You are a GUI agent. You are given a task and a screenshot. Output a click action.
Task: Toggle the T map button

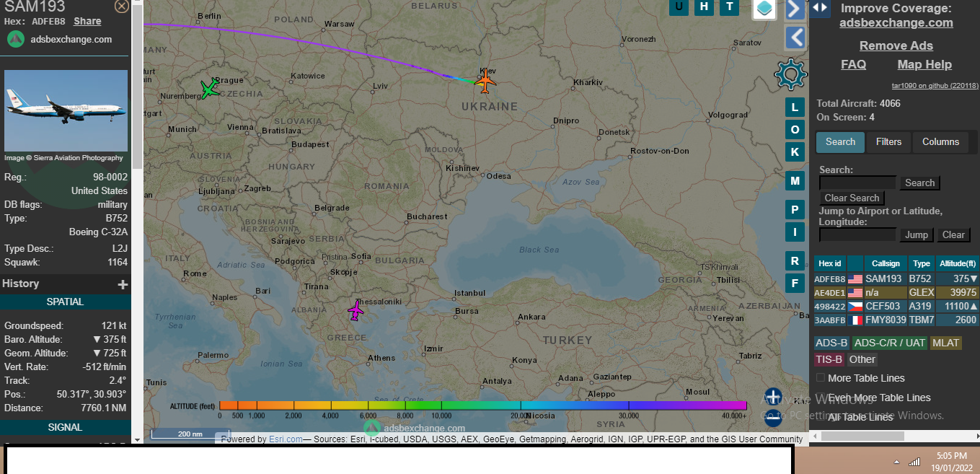(x=730, y=7)
